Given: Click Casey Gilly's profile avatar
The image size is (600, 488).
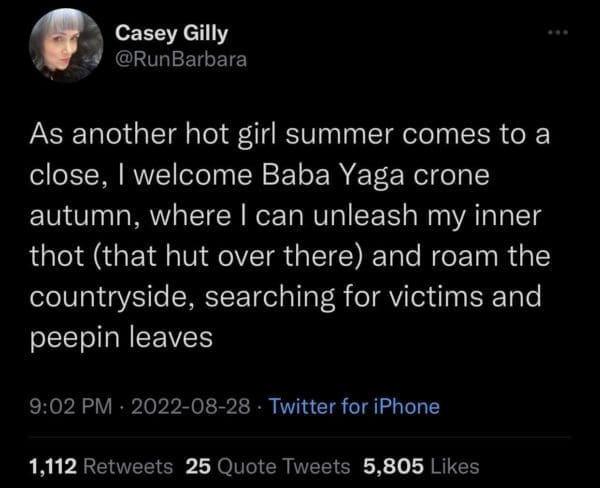Looking at the screenshot, I should 65,52.
